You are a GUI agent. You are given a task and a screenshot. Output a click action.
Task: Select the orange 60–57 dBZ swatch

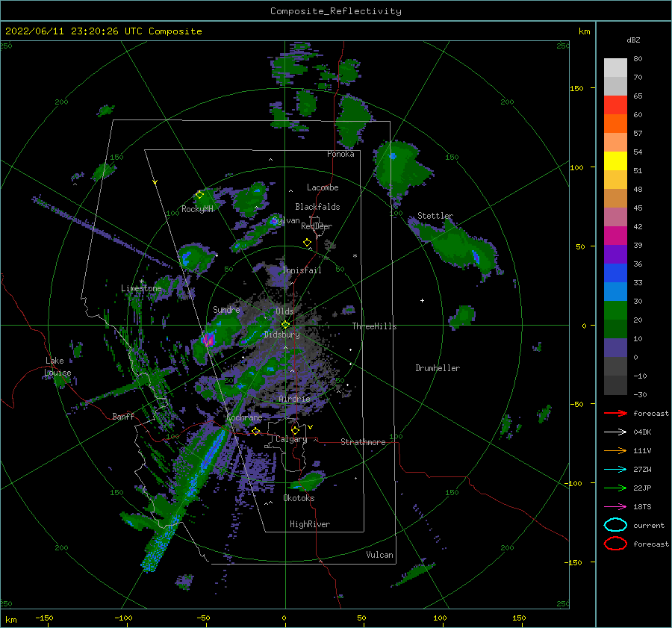click(x=615, y=124)
